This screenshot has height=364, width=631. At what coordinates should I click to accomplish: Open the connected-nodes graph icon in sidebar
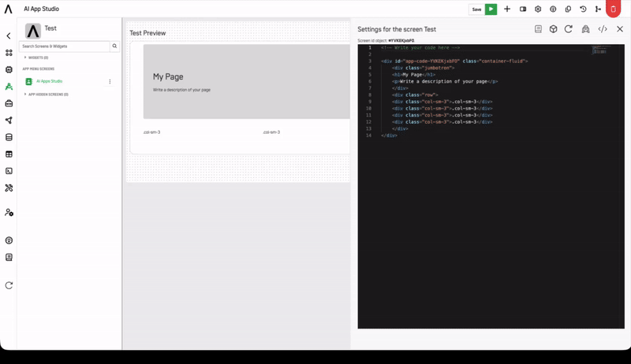tap(9, 120)
